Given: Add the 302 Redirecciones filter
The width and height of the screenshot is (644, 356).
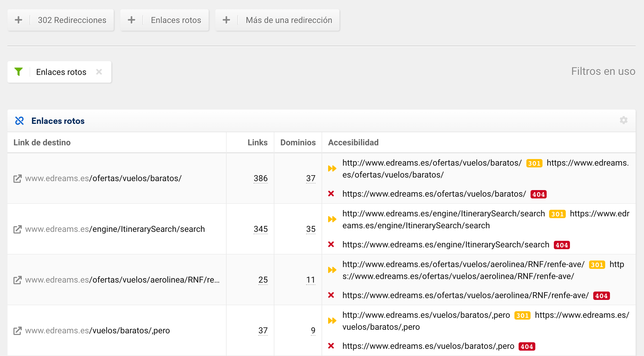Looking at the screenshot, I should 72,20.
